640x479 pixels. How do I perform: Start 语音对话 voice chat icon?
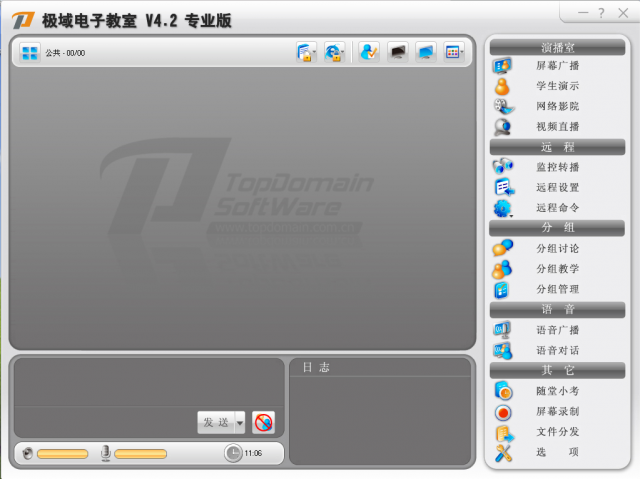pos(502,350)
